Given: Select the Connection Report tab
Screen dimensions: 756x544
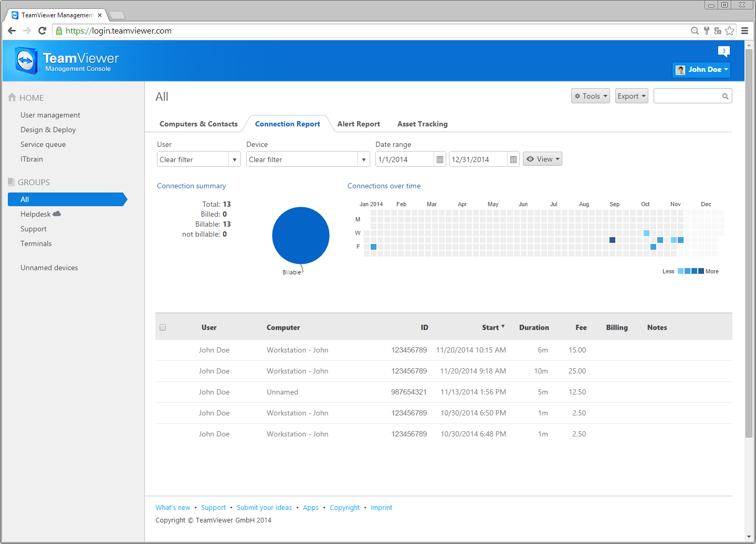Looking at the screenshot, I should pyautogui.click(x=287, y=124).
